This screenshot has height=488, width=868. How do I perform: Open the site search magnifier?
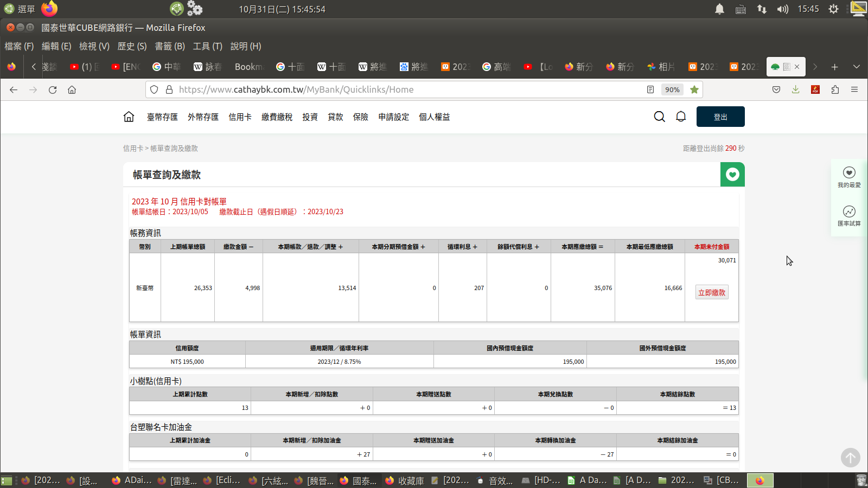tap(659, 117)
